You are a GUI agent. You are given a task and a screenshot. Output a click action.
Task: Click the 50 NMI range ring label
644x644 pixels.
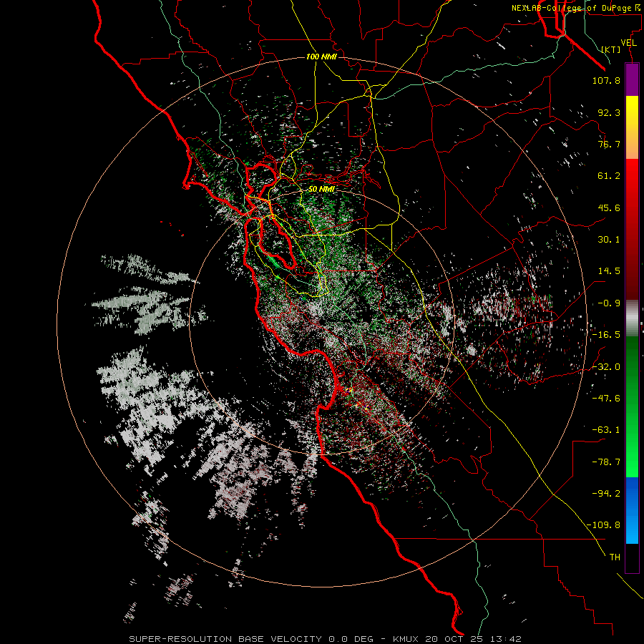click(x=321, y=190)
